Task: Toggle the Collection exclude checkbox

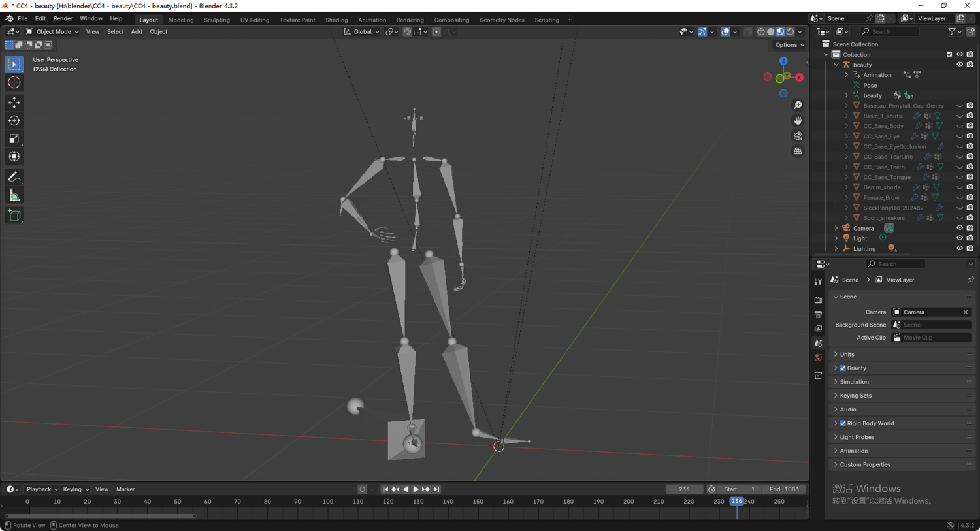Action: (949, 54)
